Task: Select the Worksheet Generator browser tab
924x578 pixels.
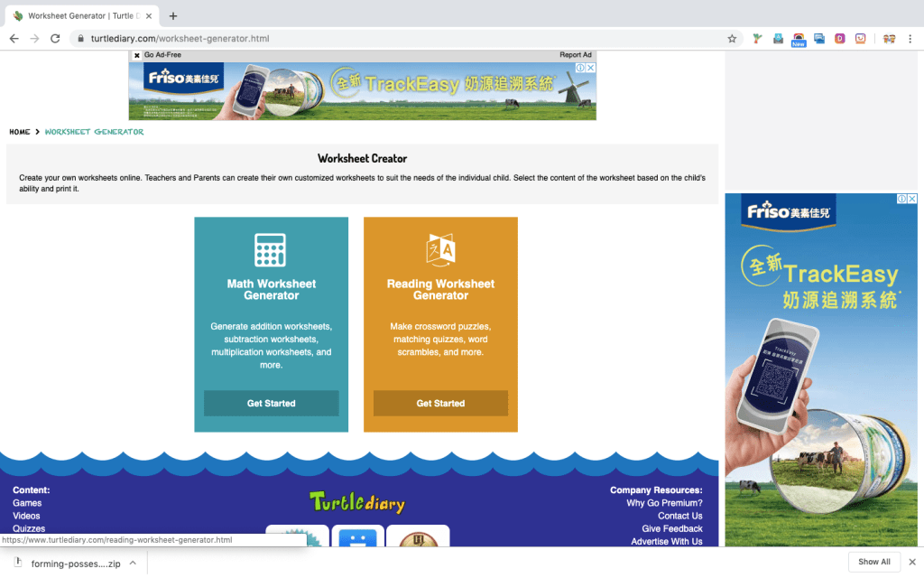Action: [81, 16]
